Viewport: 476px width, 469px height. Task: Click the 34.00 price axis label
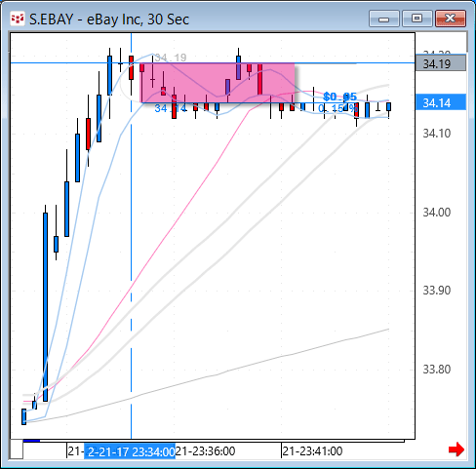437,213
